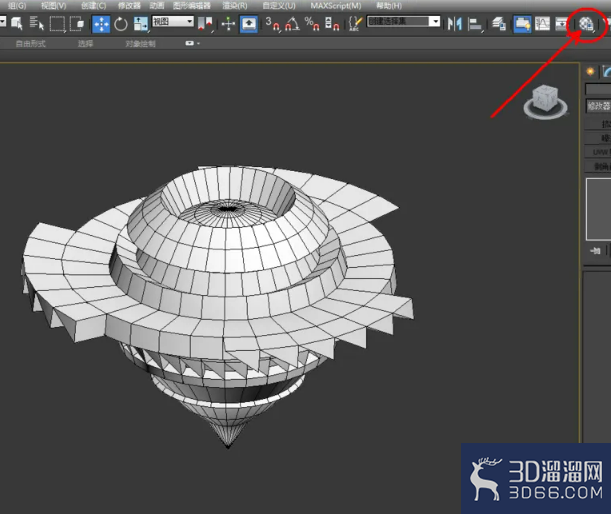611x514 pixels.
Task: Open the Modify command panel tab
Action: click(x=606, y=71)
